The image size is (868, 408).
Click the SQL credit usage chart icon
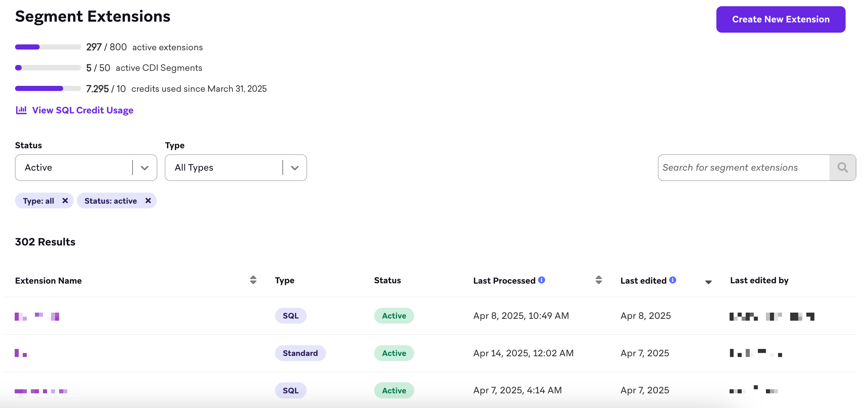21,110
